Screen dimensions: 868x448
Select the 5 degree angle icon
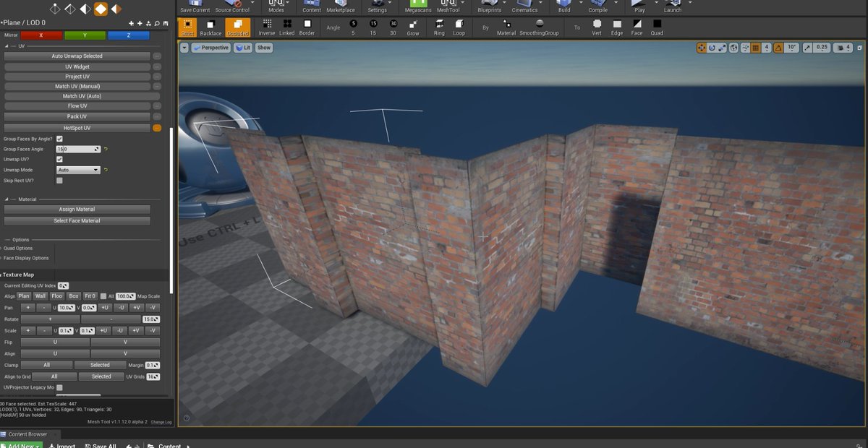(x=353, y=28)
